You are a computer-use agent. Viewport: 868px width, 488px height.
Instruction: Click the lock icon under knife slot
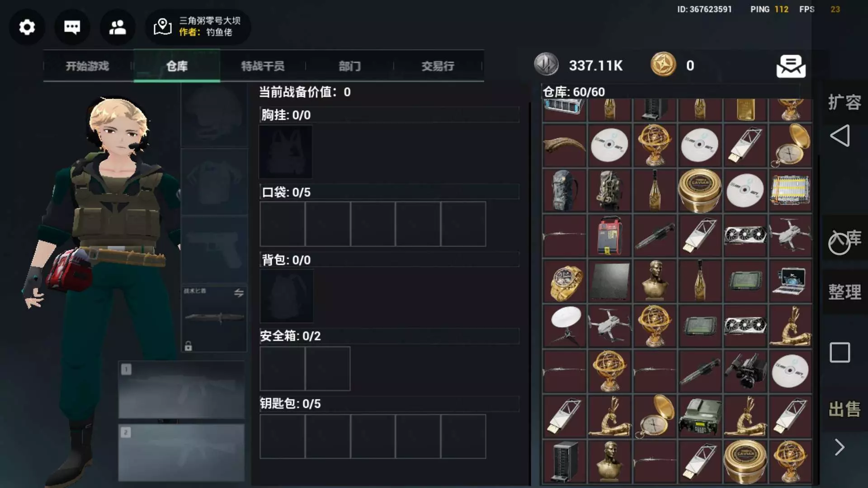(x=189, y=347)
